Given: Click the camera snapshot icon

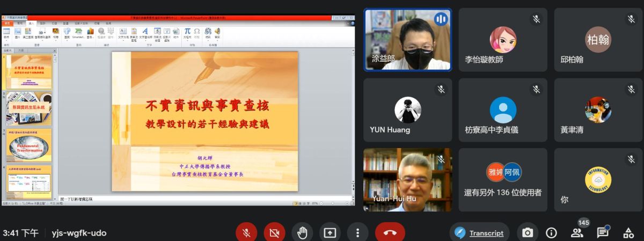Looking at the screenshot, I should (528, 233).
